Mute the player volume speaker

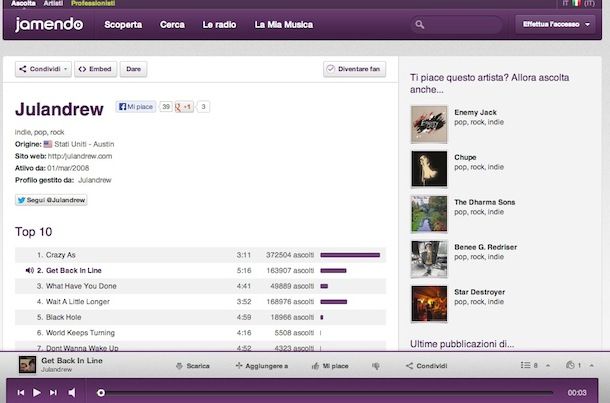[72, 392]
